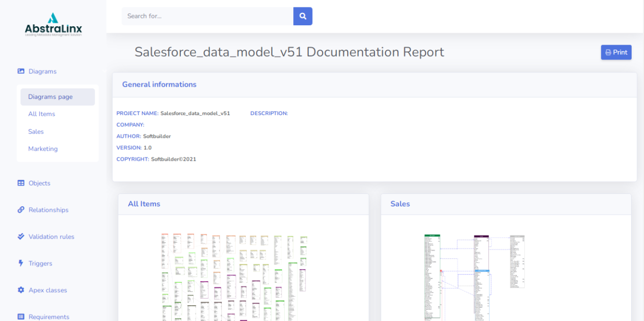Open the Diagrams page link

50,97
